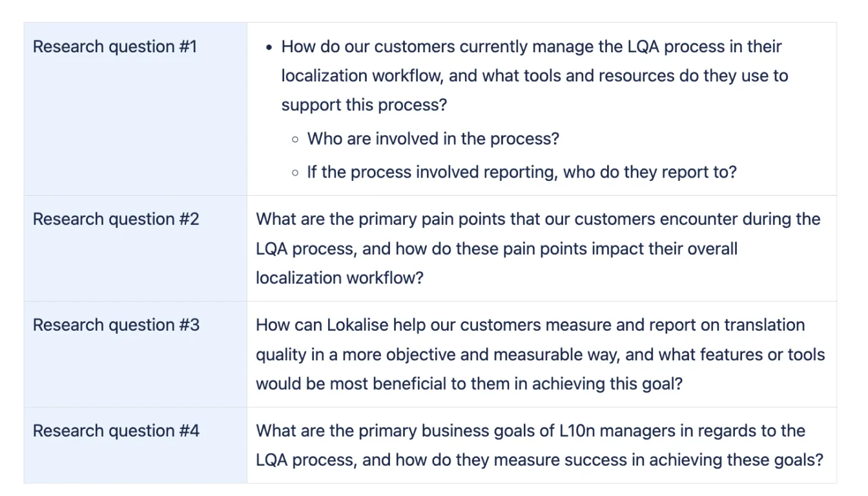The width and height of the screenshot is (868, 496).
Task: Click the line starting "quality in a more objective"
Action: tap(540, 355)
